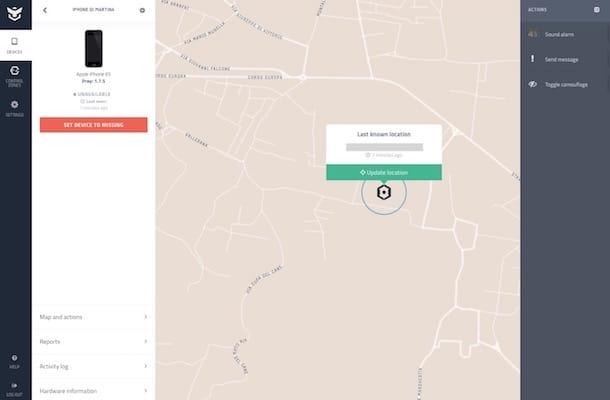Toggle camouflage mode action
This screenshot has height=400, width=610.
point(565,84)
